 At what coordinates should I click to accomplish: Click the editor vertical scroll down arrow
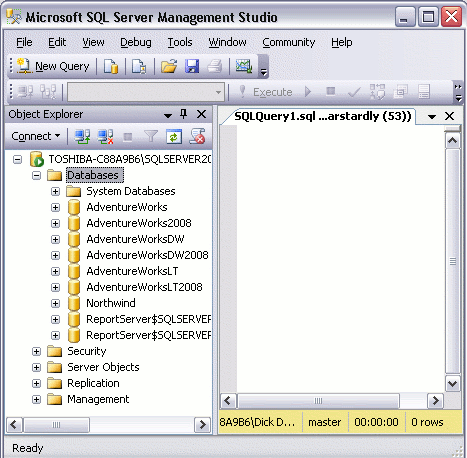pyautogui.click(x=453, y=383)
